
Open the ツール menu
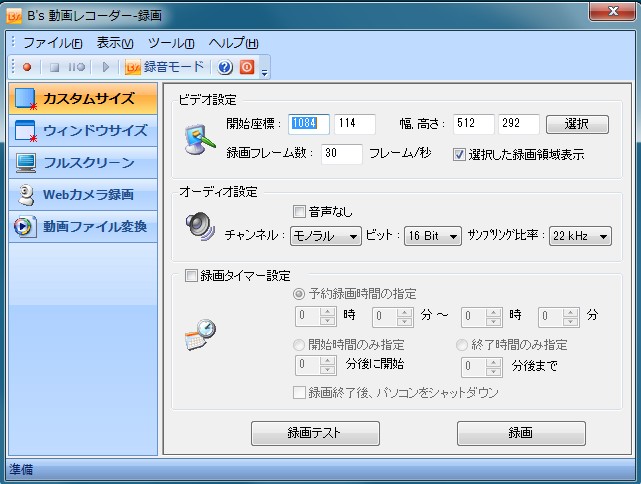171,43
